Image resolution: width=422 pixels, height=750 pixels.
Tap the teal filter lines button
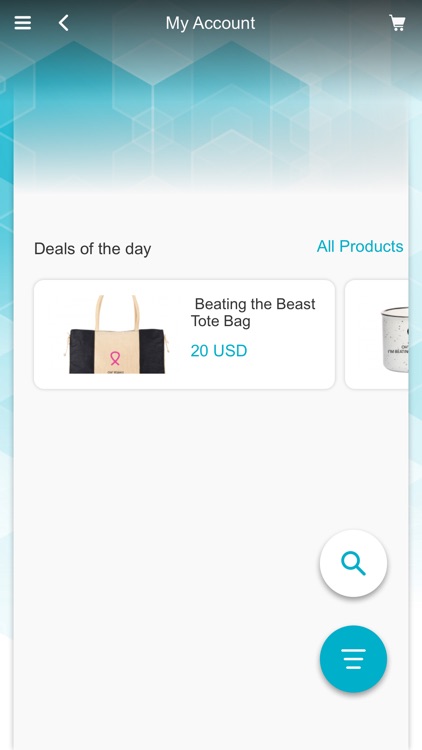(x=353, y=659)
